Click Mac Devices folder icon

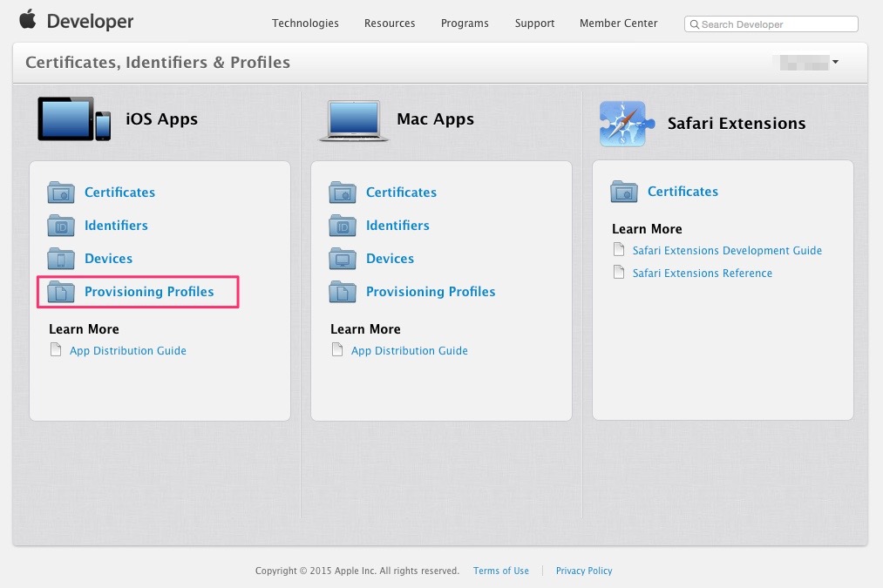click(x=343, y=259)
